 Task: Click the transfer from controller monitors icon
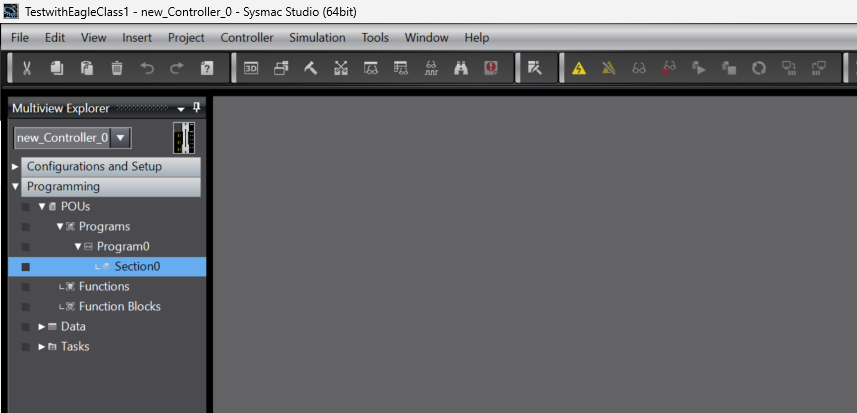point(819,68)
